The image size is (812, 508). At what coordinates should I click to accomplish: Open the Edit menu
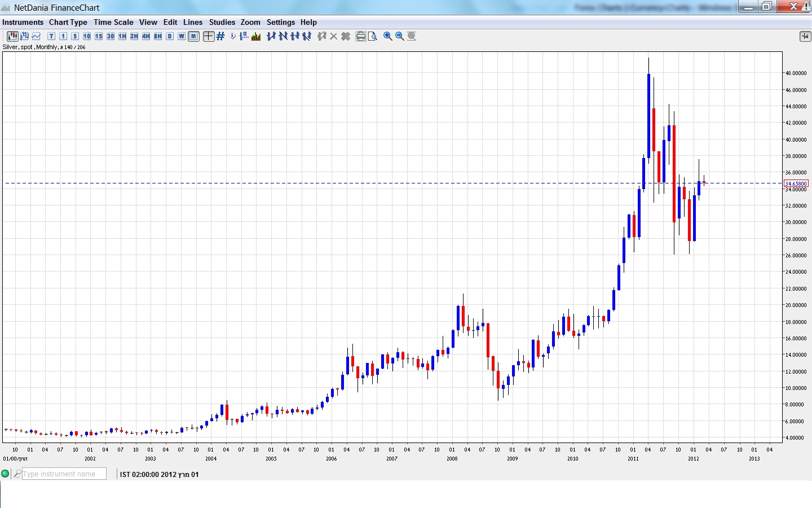[x=170, y=22]
